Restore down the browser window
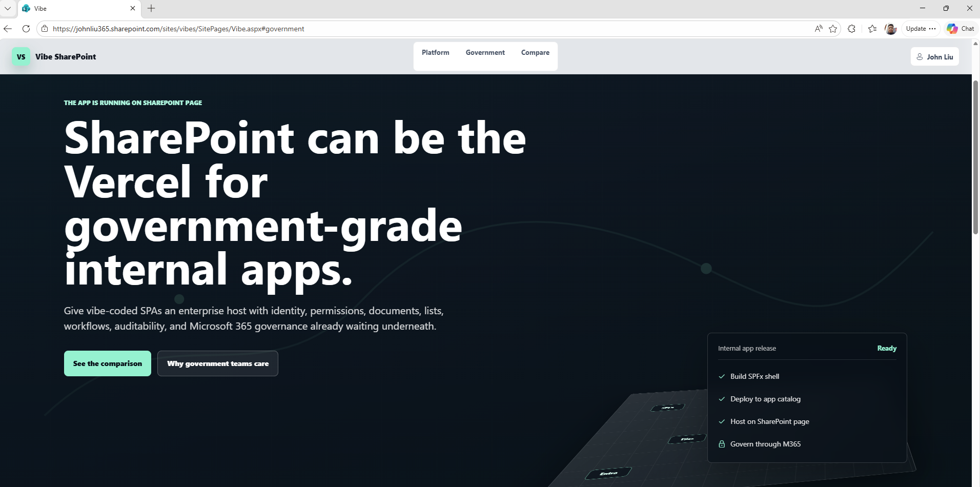 click(946, 8)
